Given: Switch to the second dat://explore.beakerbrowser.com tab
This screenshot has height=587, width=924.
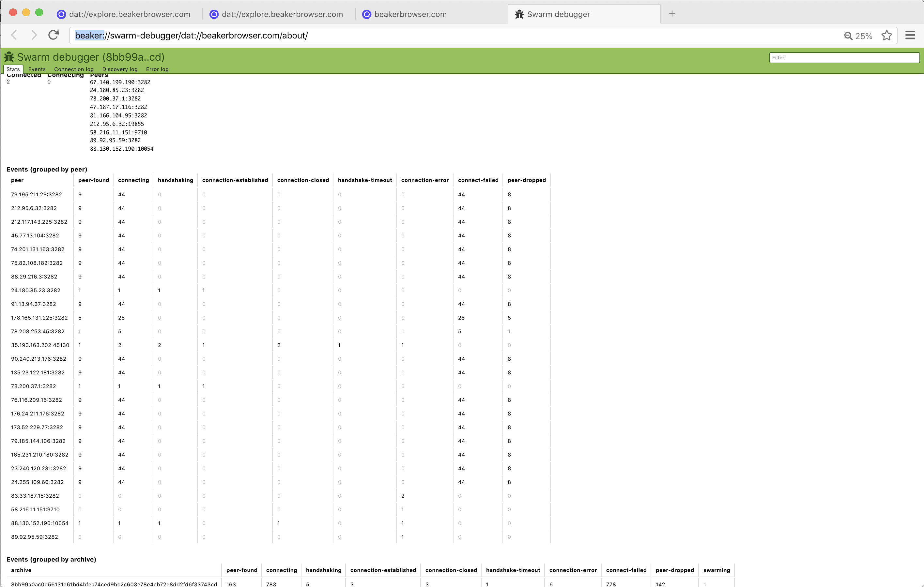Looking at the screenshot, I should [x=276, y=14].
